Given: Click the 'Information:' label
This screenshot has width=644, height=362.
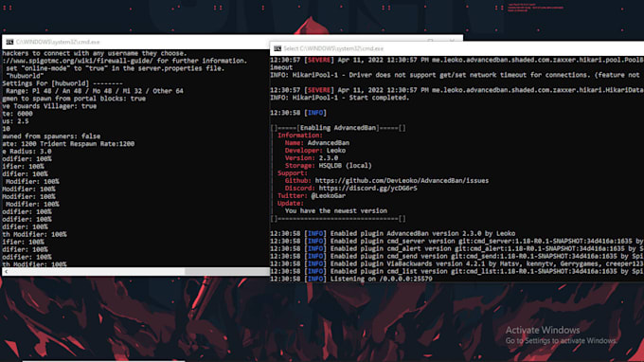Looking at the screenshot, I should tap(300, 136).
